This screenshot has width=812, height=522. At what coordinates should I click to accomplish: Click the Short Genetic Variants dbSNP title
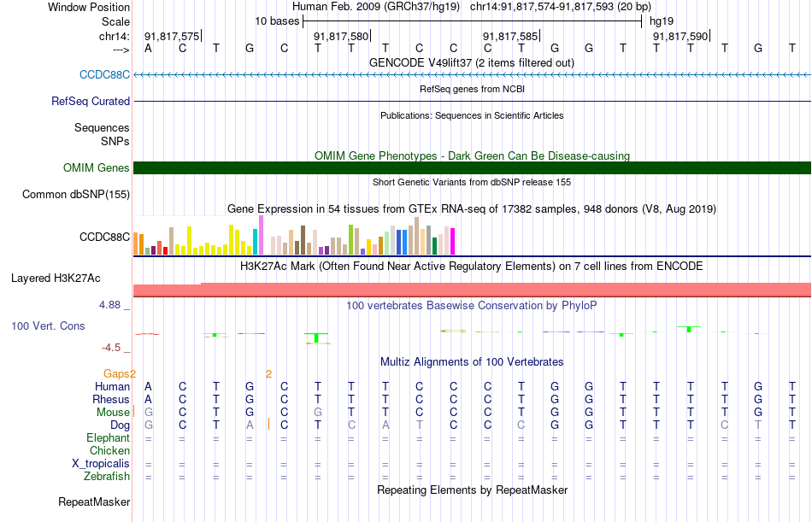tap(472, 182)
